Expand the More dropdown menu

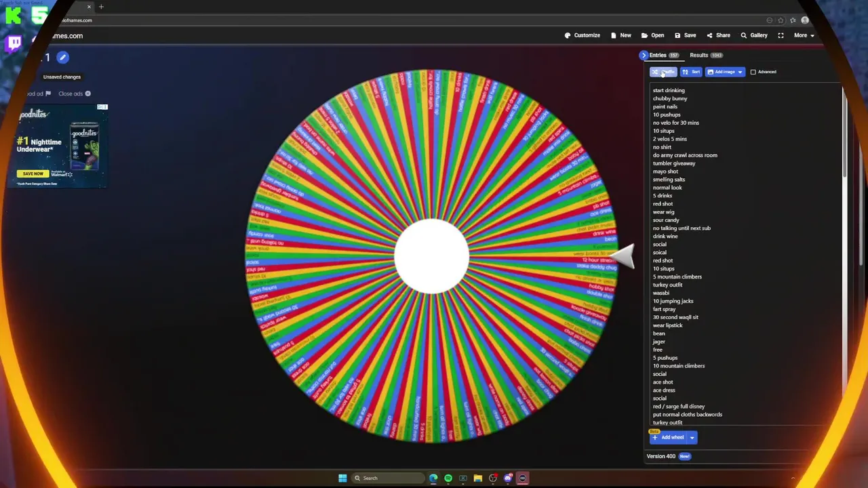[x=804, y=35]
